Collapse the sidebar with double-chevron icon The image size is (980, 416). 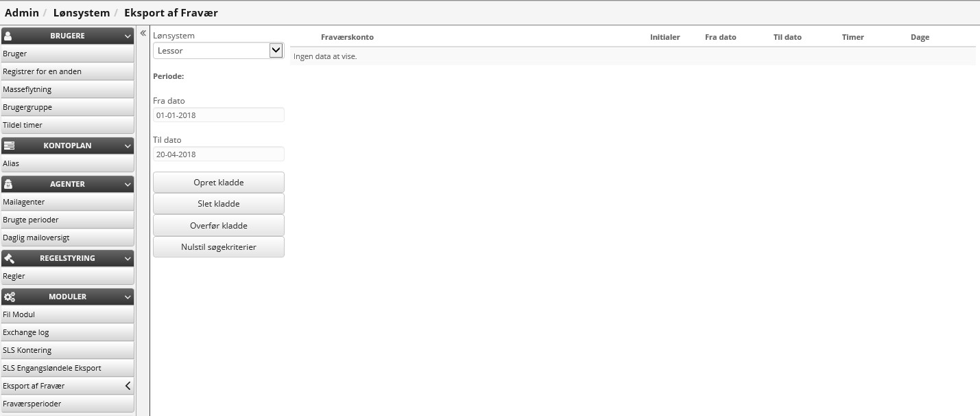pyautogui.click(x=143, y=33)
